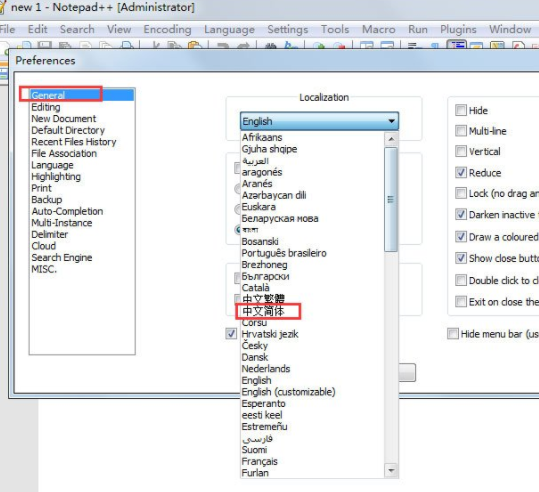The height and width of the screenshot is (492, 539).
Task: Toggle the Hide checkbox
Action: pos(461,110)
